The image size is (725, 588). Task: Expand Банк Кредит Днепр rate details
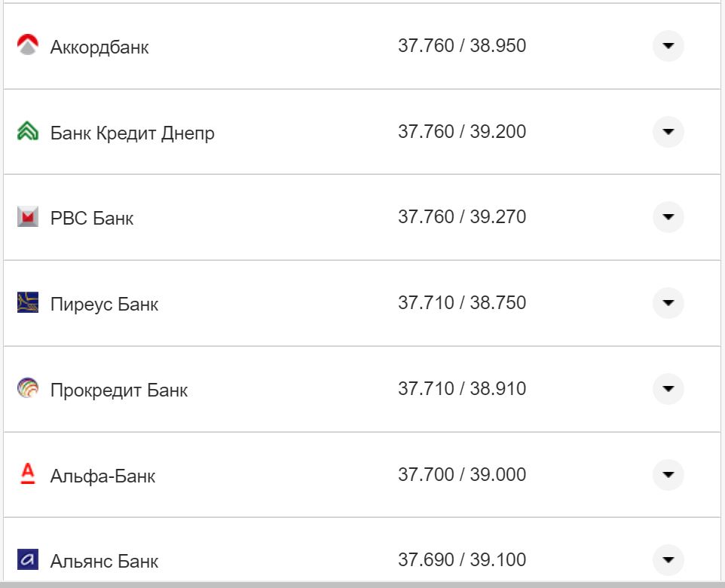click(x=668, y=132)
